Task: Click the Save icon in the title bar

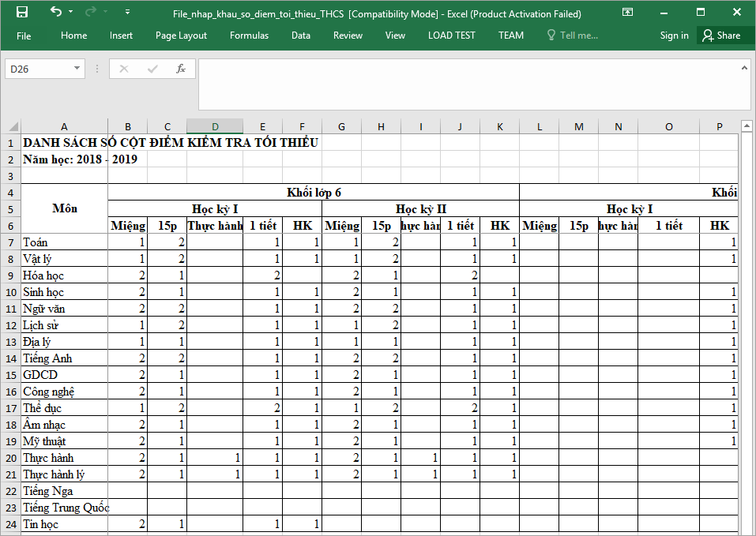Action: (22, 13)
